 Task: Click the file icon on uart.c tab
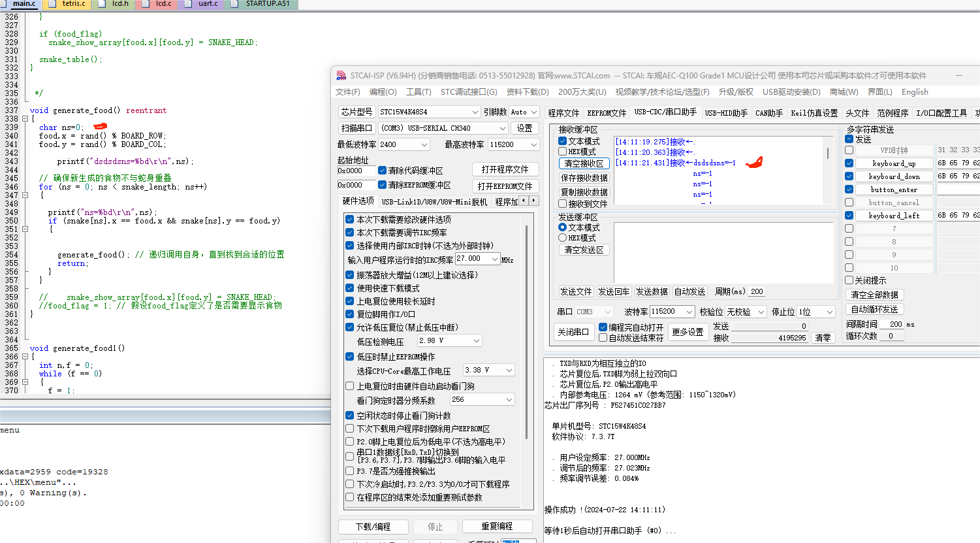point(188,4)
